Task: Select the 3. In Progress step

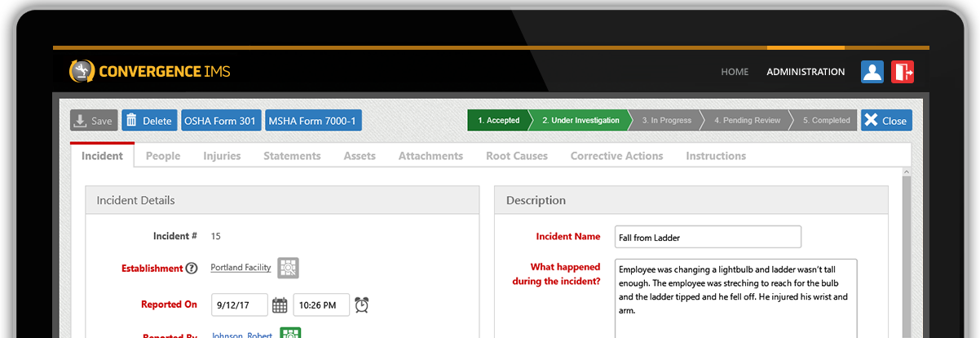Action: pyautogui.click(x=666, y=120)
